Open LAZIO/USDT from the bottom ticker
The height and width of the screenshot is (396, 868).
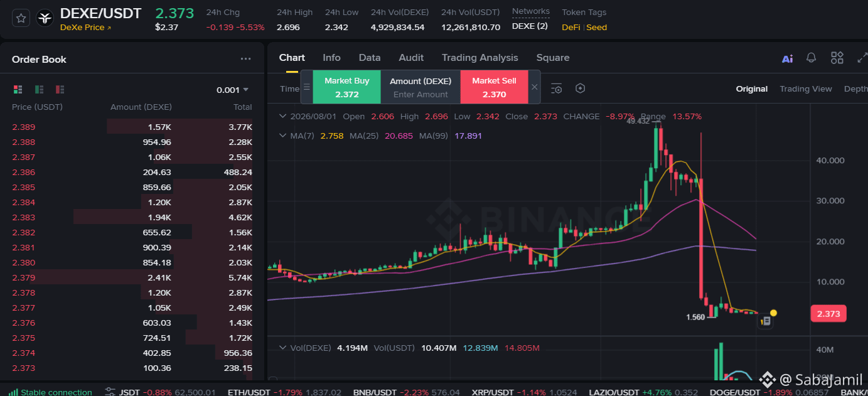click(642, 392)
